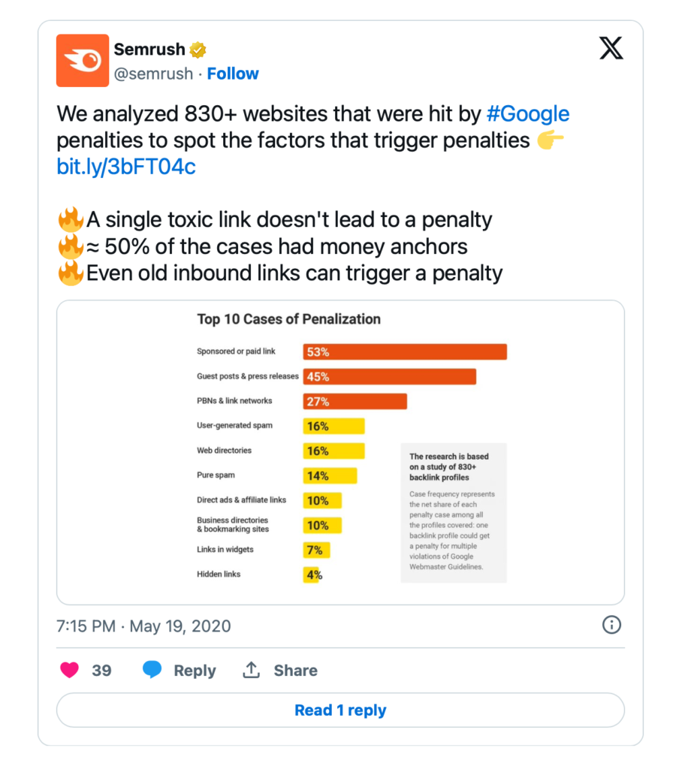This screenshot has width=700, height=769.
Task: Read 1 reply button
Action: pyautogui.click(x=340, y=710)
